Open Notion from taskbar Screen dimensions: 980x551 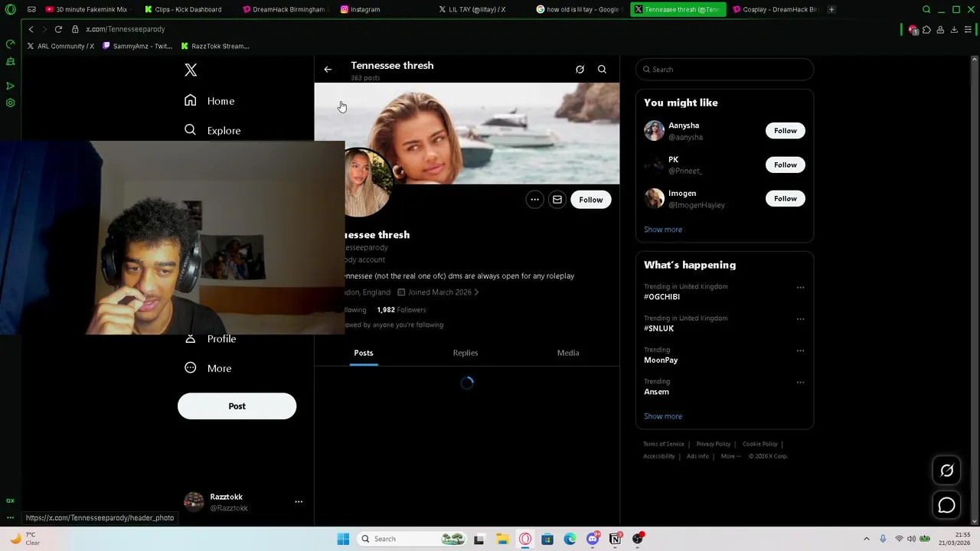[x=615, y=539]
